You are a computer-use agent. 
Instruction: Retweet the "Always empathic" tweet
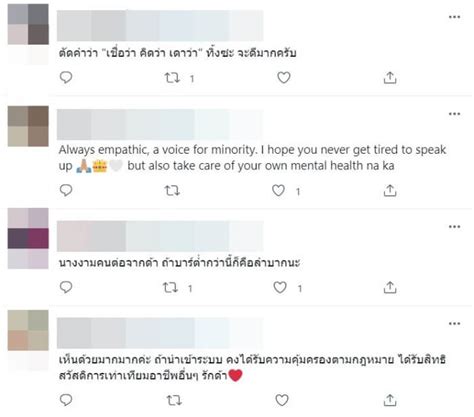pos(172,191)
